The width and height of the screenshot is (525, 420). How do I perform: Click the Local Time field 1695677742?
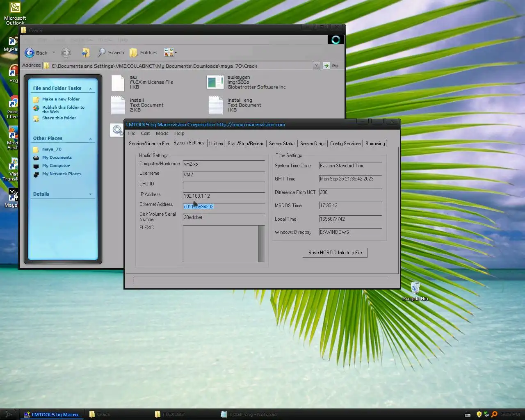click(351, 219)
